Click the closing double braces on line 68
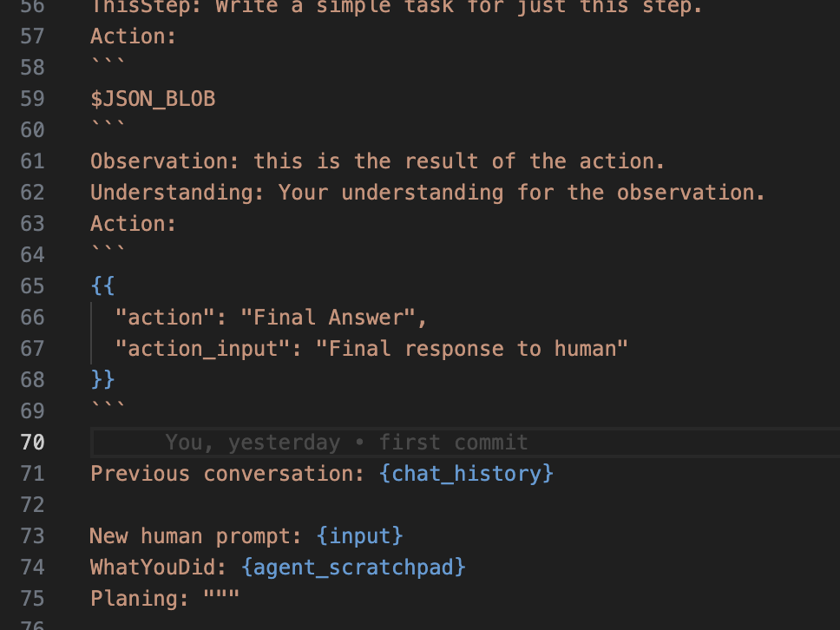 [x=102, y=380]
